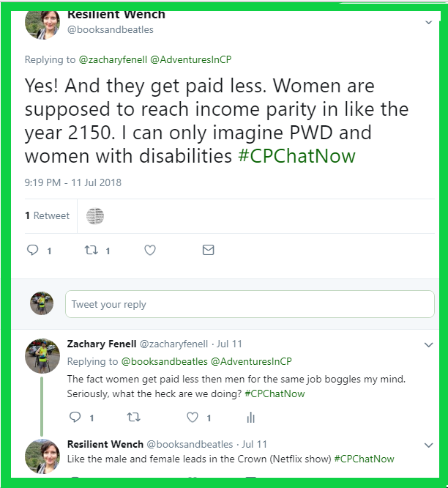Click #CPChatNow hashtag in the Crown tweet
The width and height of the screenshot is (448, 488).
[x=364, y=459]
